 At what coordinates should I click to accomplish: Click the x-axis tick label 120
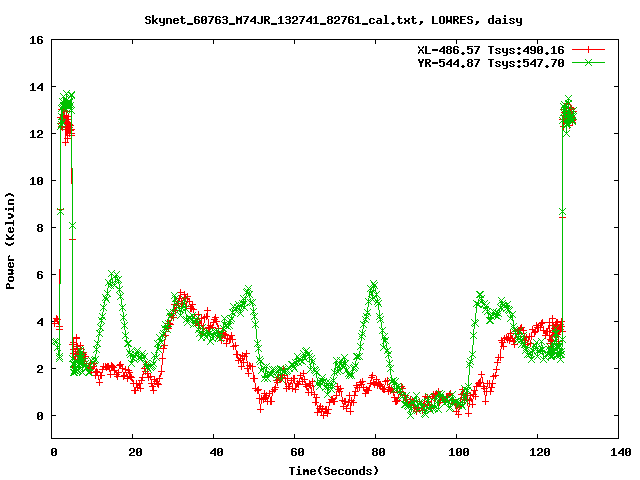[540, 452]
